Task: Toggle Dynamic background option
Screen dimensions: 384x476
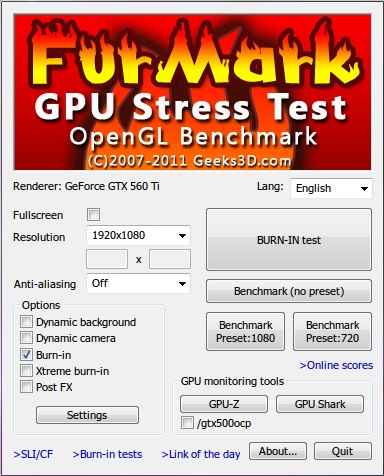Action: click(26, 322)
